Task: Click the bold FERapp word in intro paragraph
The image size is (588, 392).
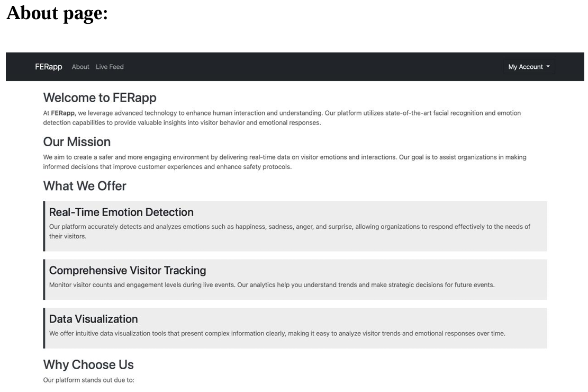Action: pyautogui.click(x=62, y=113)
